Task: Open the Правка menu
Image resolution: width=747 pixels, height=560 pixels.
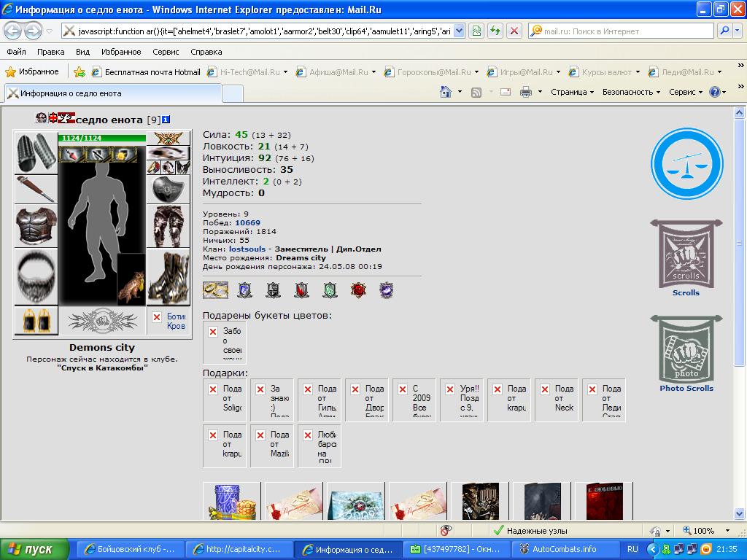Action: point(50,52)
